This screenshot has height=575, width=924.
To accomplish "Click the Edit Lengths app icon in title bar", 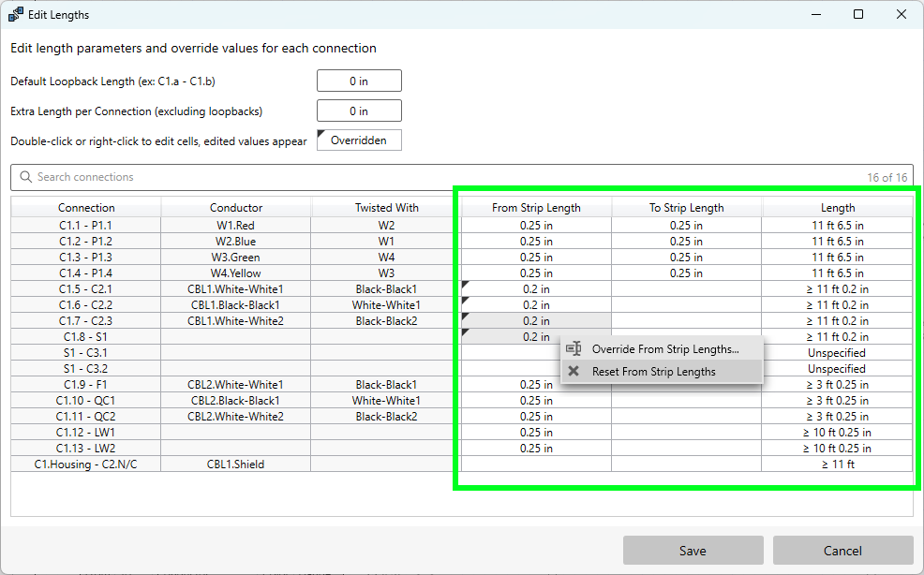I will 15,14.
